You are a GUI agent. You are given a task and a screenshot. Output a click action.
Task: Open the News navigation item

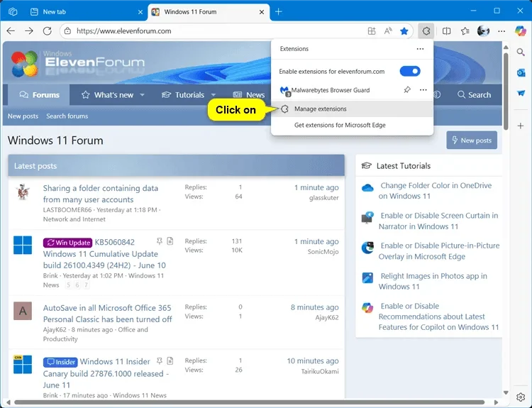pos(249,94)
